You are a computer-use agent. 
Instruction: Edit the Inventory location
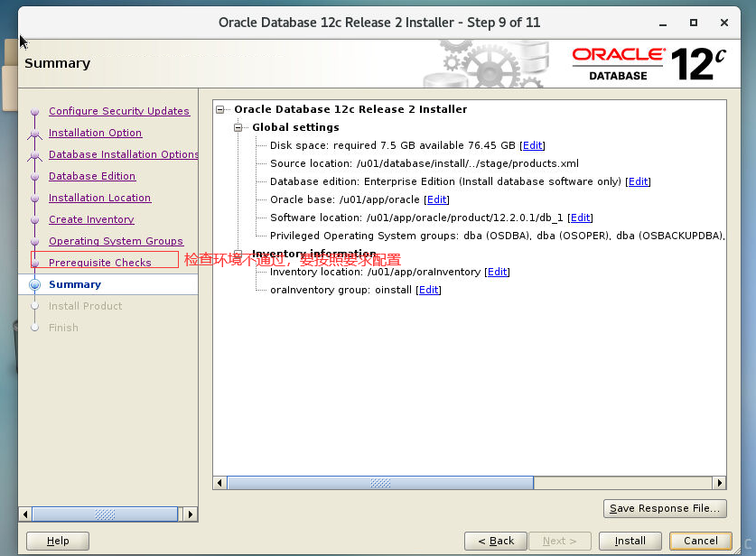pos(498,272)
